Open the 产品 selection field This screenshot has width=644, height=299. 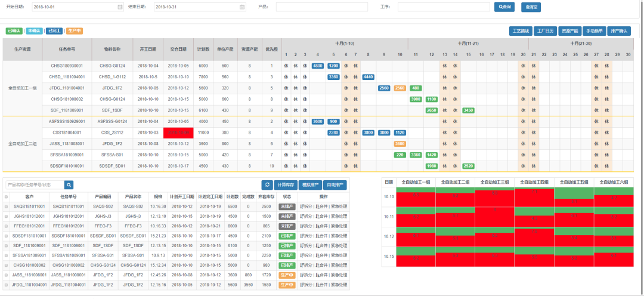[x=321, y=7]
